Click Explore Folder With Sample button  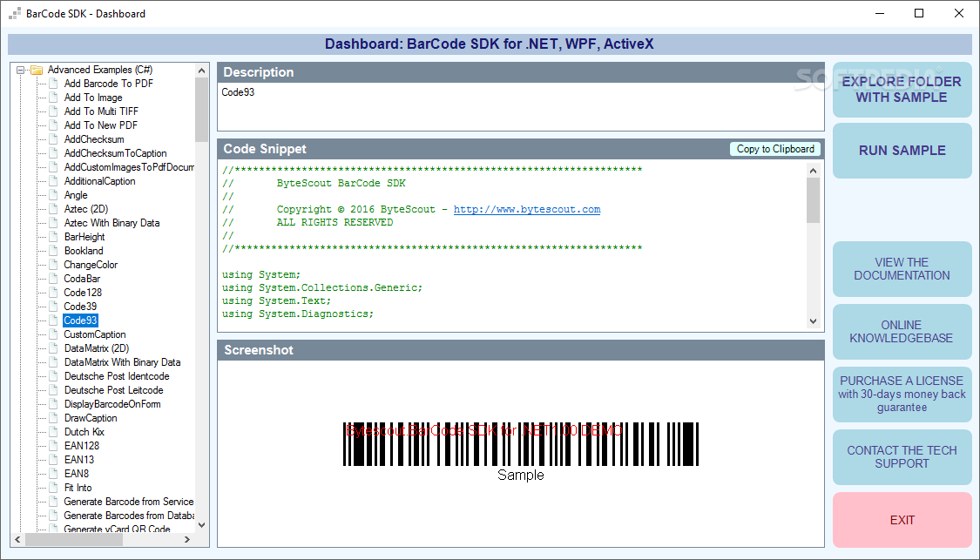[902, 90]
